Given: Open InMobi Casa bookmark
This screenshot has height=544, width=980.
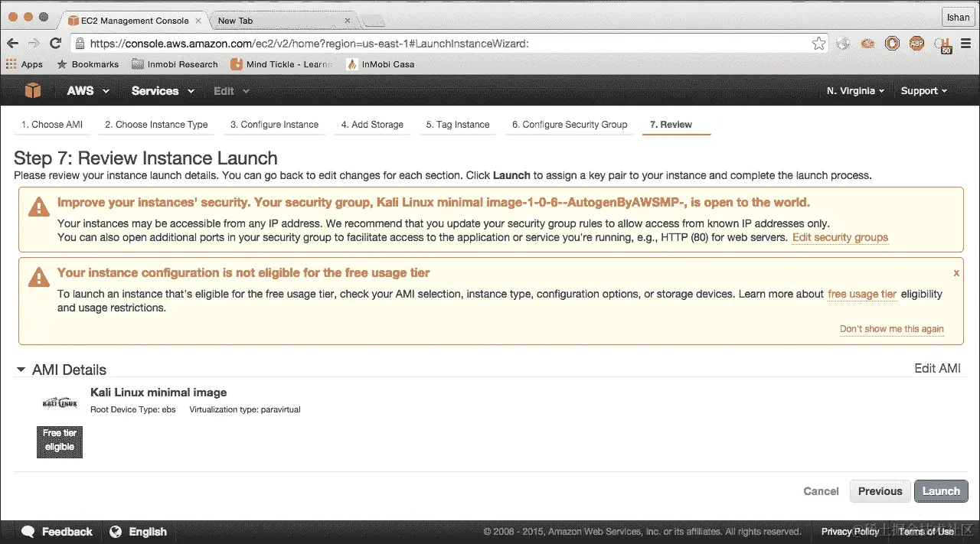Looking at the screenshot, I should pos(381,64).
